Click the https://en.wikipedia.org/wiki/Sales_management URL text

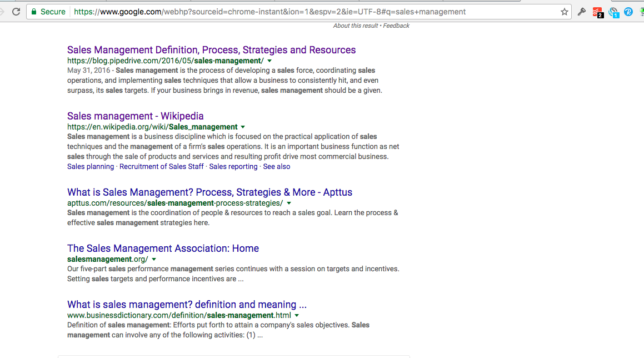tap(152, 127)
